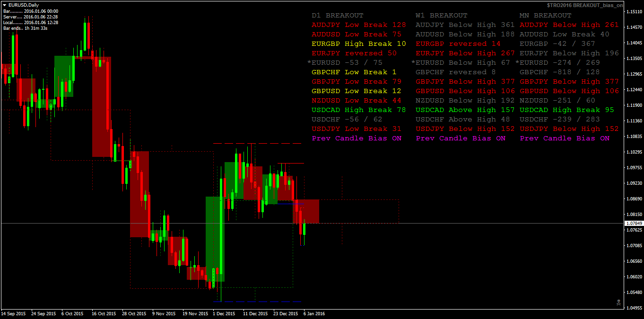Click the 1.15110 price scale label
This screenshot has width=644, height=319.
(x=634, y=11)
